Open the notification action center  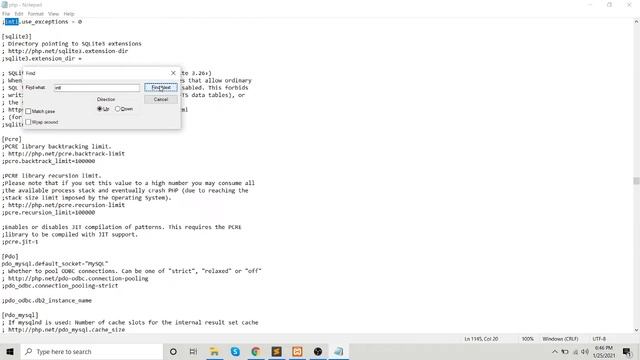tap(627, 351)
